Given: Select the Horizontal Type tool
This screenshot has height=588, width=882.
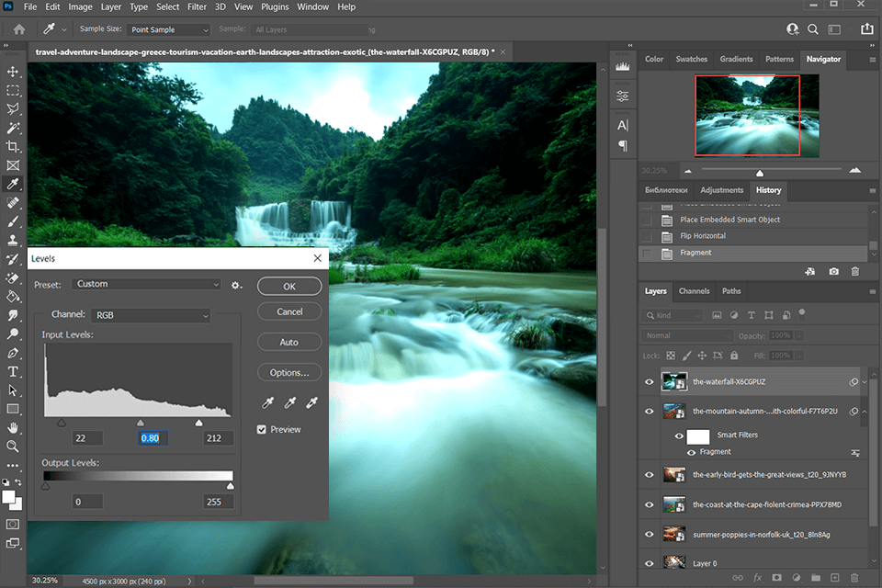Looking at the screenshot, I should [13, 372].
